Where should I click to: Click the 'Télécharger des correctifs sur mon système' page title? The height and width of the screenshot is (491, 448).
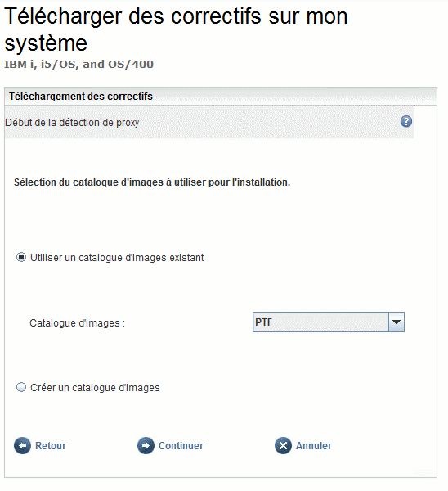coord(176,29)
